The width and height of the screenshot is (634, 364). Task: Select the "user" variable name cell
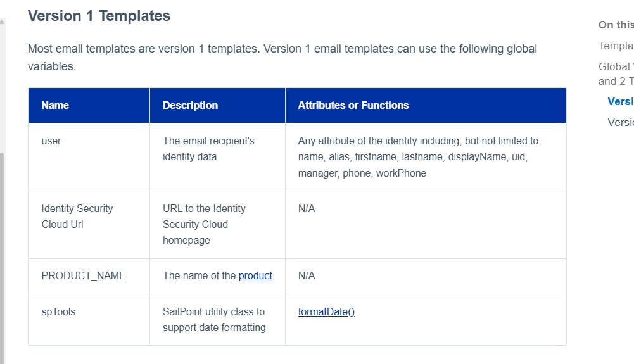click(51, 141)
